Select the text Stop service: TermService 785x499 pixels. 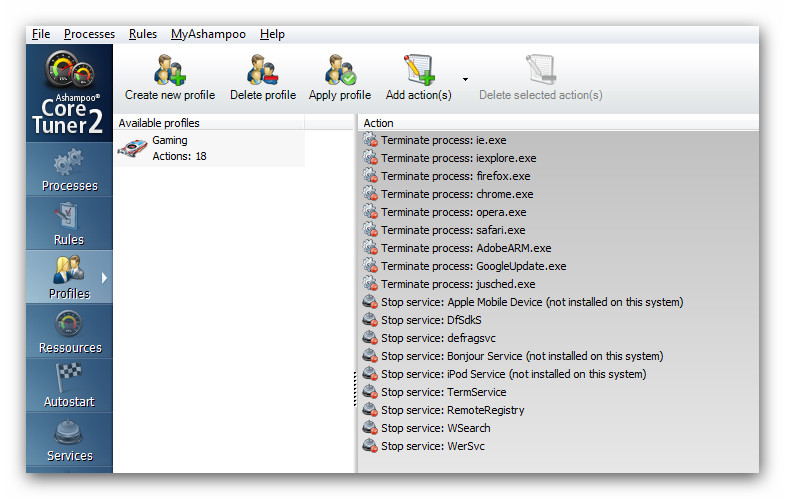[x=444, y=392]
